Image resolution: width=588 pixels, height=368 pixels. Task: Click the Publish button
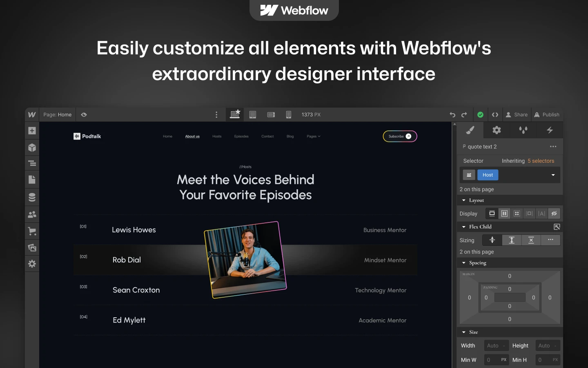coord(547,115)
